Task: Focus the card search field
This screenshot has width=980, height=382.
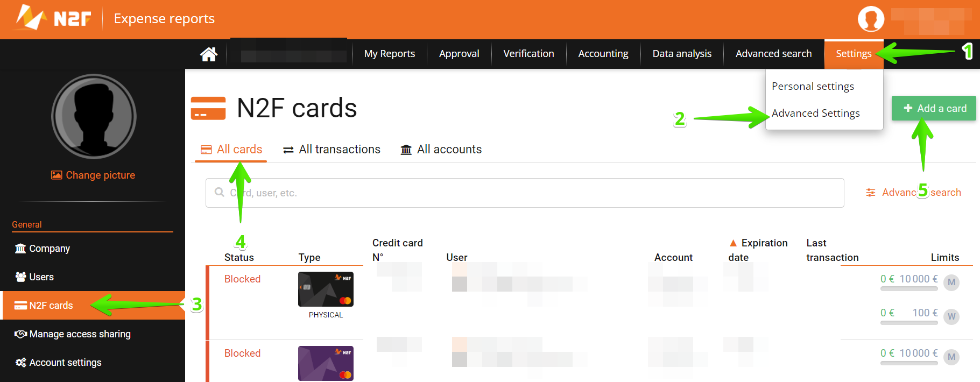Action: pos(525,193)
